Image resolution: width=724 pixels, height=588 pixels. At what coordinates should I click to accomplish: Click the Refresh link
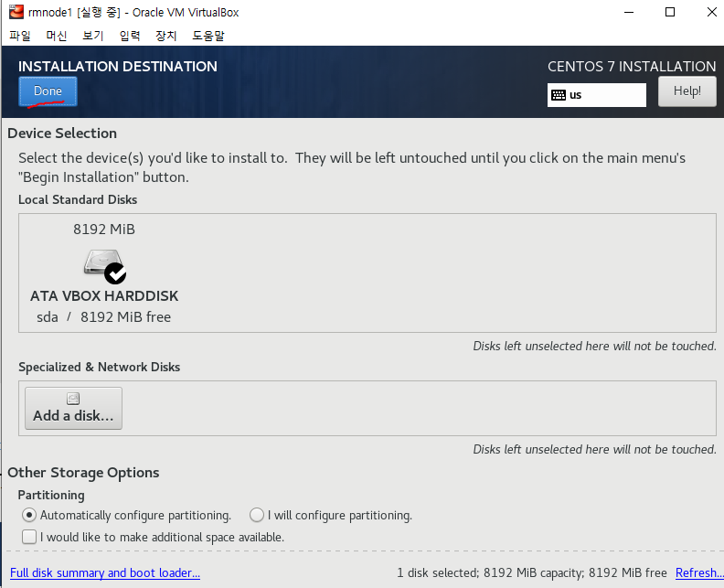699,572
